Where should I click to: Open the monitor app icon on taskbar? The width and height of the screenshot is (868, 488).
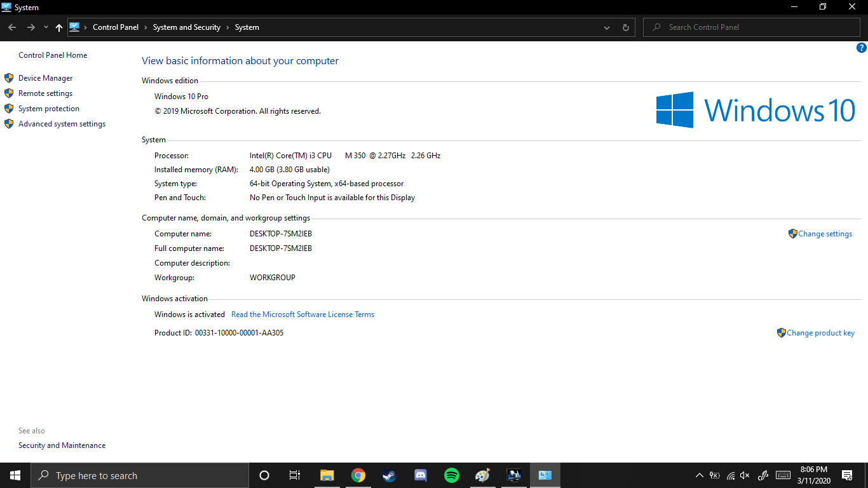click(x=514, y=475)
